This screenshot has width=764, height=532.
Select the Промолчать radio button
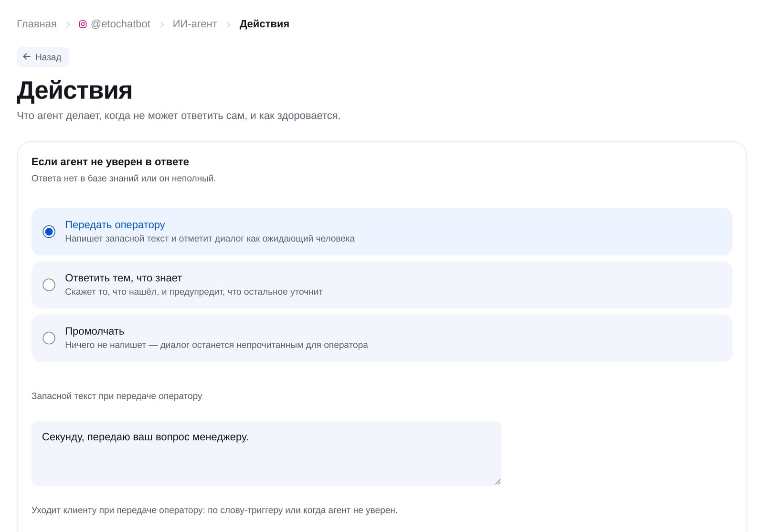click(x=49, y=338)
